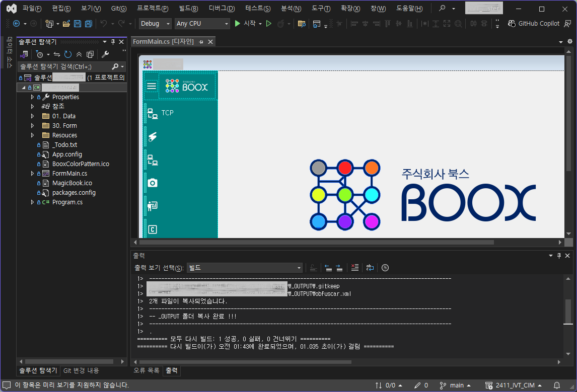Click 0/0 push-pull indicator

(x=389, y=385)
